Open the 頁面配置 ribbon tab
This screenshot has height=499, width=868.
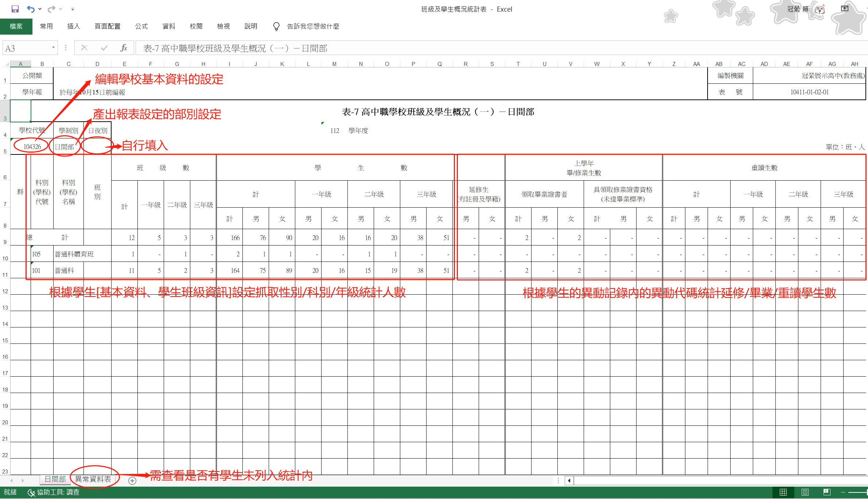point(108,26)
